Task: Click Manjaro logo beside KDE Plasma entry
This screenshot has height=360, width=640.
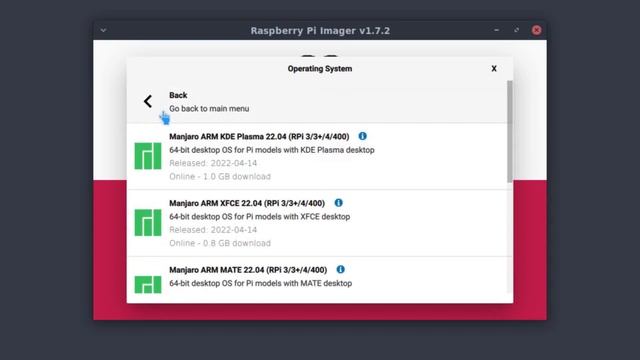Action: click(x=148, y=156)
